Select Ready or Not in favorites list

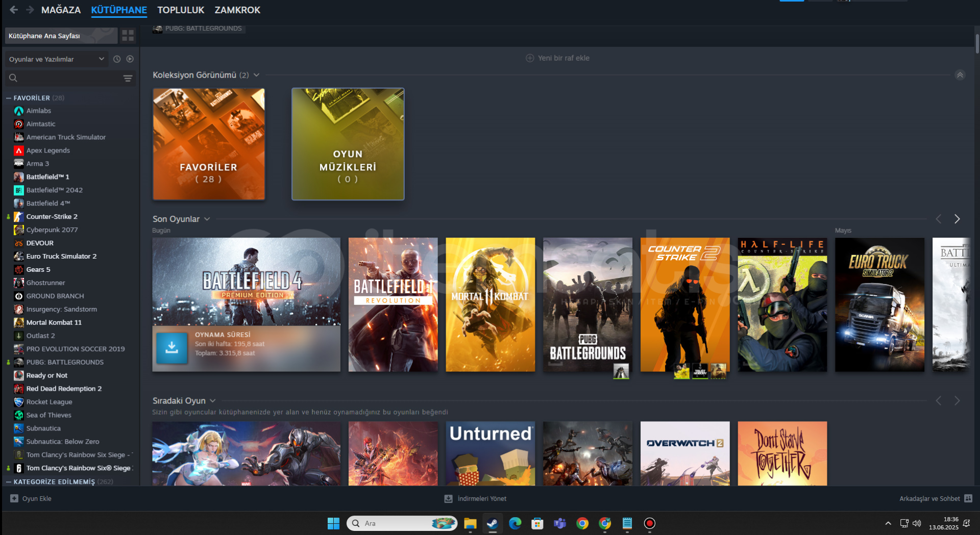click(x=46, y=375)
